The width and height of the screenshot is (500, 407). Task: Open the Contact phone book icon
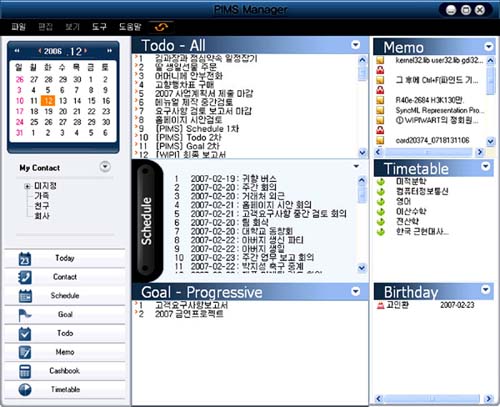25,277
